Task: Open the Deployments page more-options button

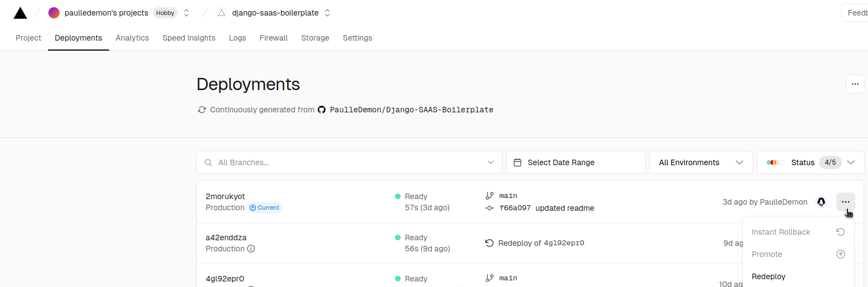Action: point(855,84)
